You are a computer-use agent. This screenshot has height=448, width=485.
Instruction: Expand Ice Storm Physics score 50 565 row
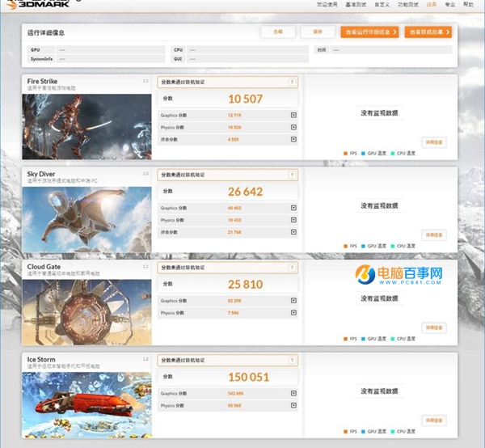click(x=293, y=405)
